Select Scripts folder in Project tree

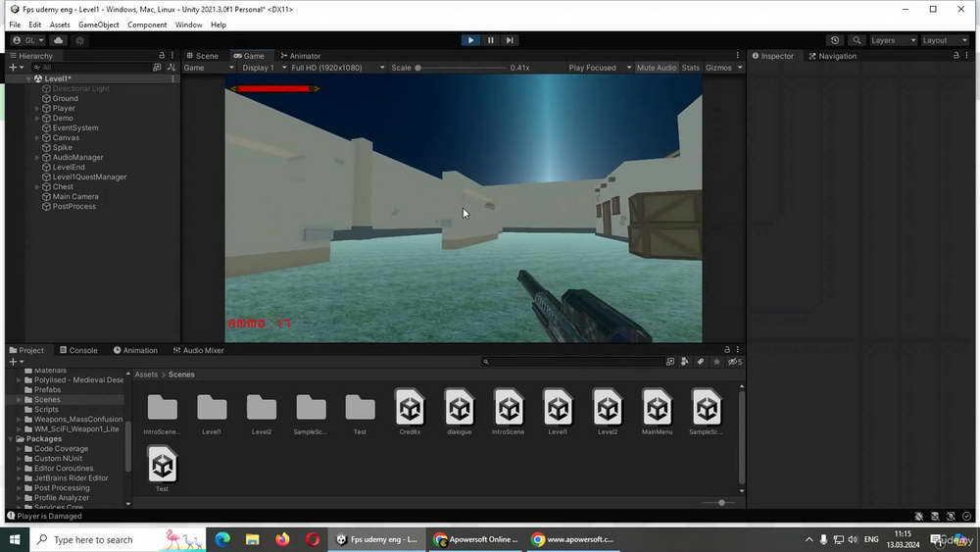(46, 410)
